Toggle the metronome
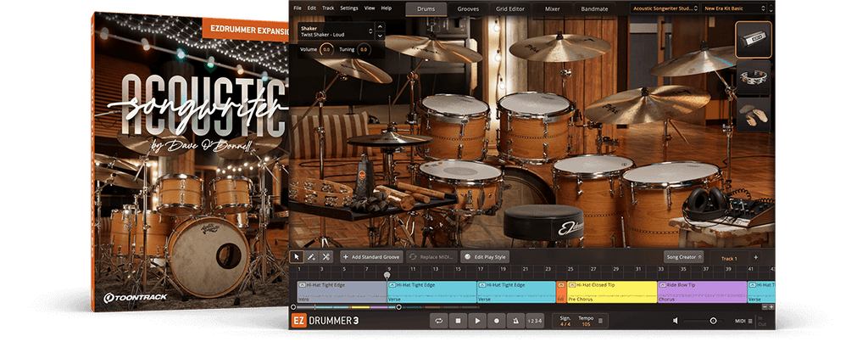Viewport: 868px width, 353px height. coord(515,320)
